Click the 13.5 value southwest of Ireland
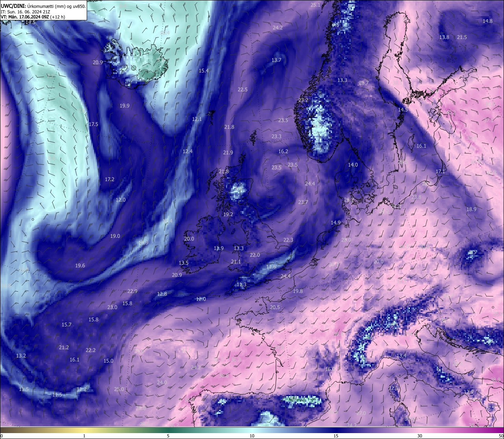Screen dimensions: 504x439 tap(183, 263)
